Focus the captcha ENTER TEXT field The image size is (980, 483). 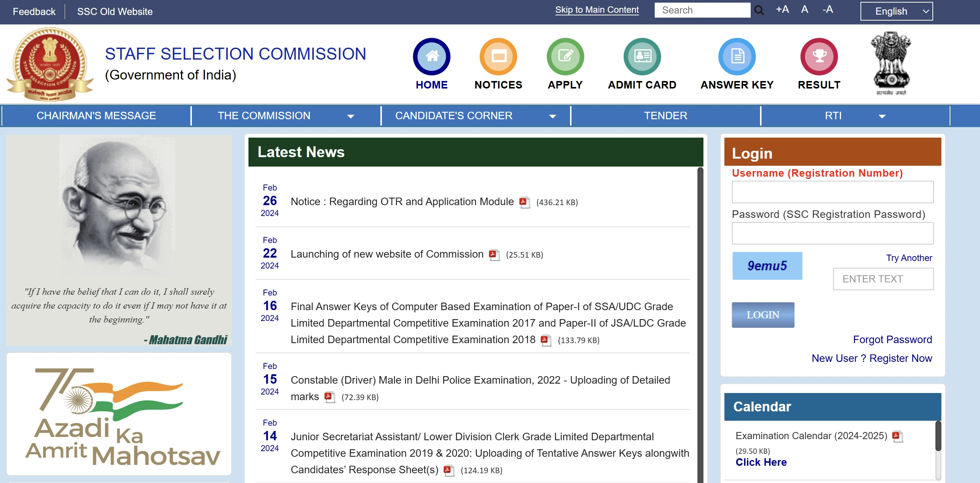[x=883, y=279]
